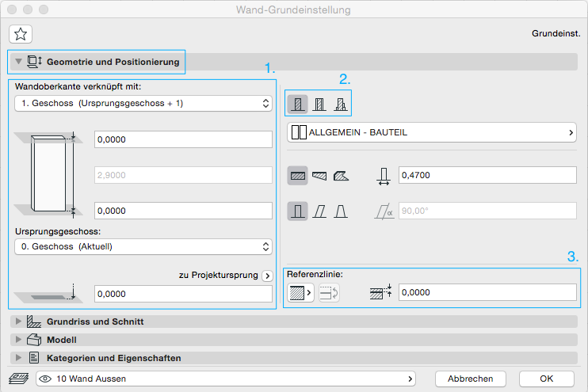Toggle the eye icon beside 10 Wand Aussen
Screen dimensions: 588x392
(x=44, y=379)
